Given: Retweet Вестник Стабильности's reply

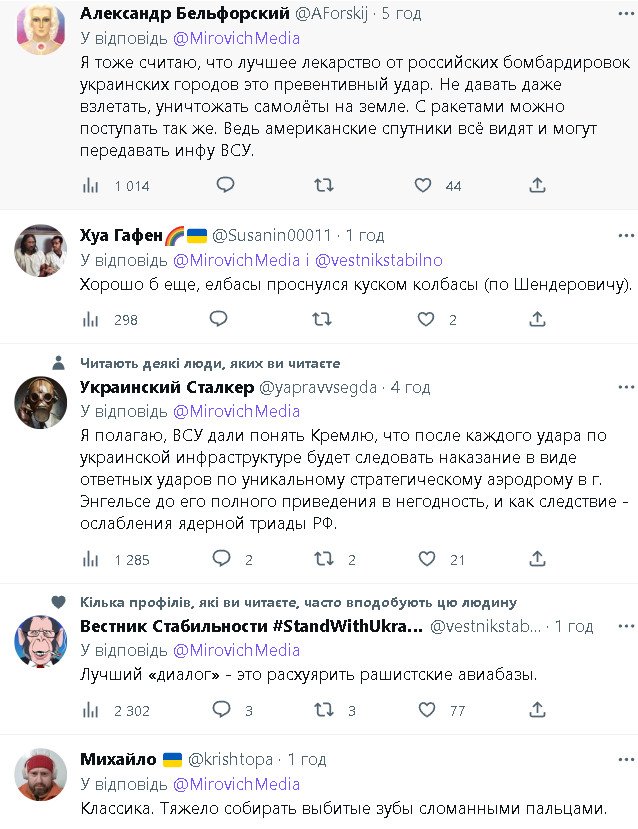Looking at the screenshot, I should pyautogui.click(x=324, y=710).
